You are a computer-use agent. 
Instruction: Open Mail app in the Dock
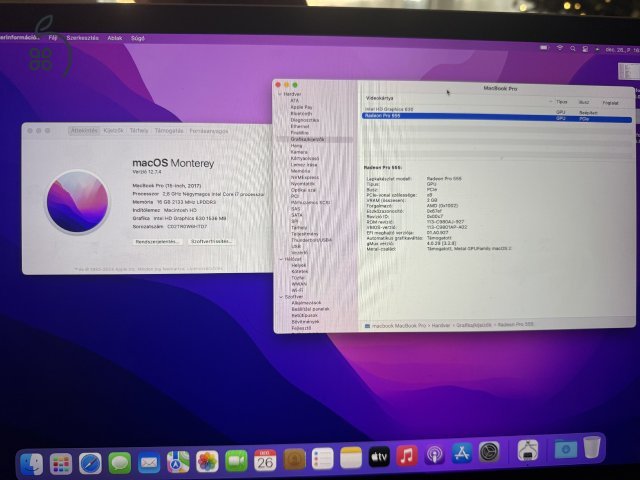149,462
